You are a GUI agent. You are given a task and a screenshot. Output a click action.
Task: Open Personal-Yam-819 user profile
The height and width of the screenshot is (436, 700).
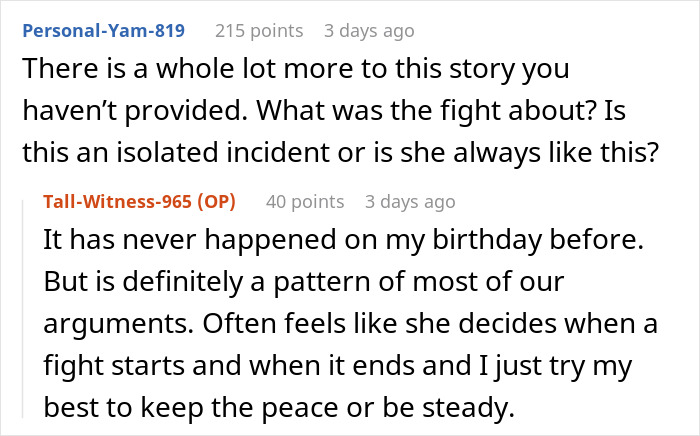104,31
